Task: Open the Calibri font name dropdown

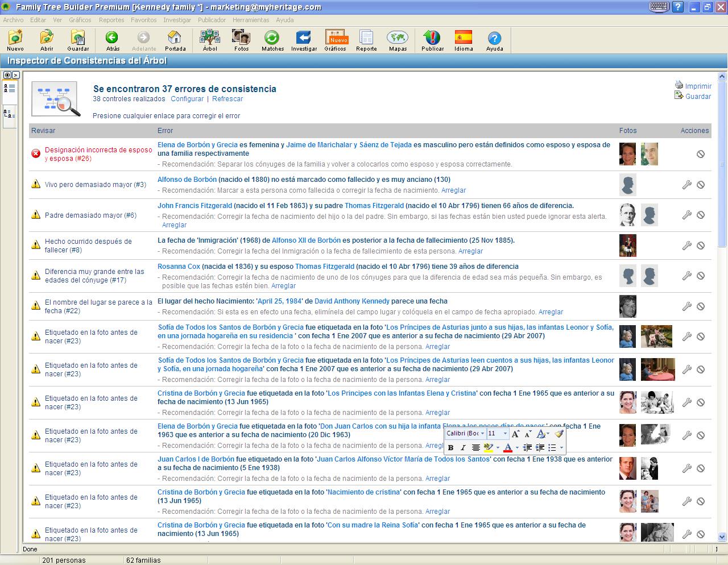Action: click(482, 434)
